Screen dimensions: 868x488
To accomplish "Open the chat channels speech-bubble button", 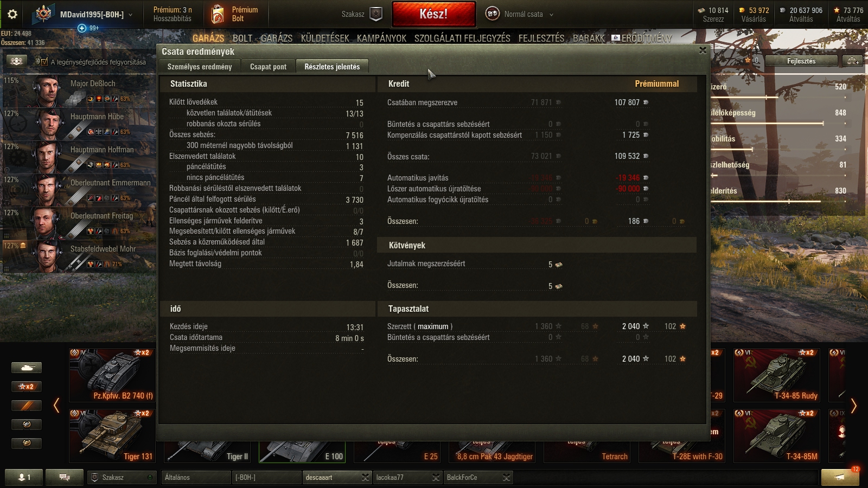I will (65, 477).
